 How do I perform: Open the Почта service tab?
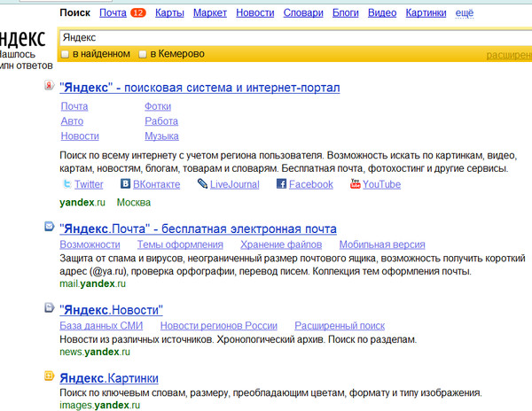tap(113, 13)
